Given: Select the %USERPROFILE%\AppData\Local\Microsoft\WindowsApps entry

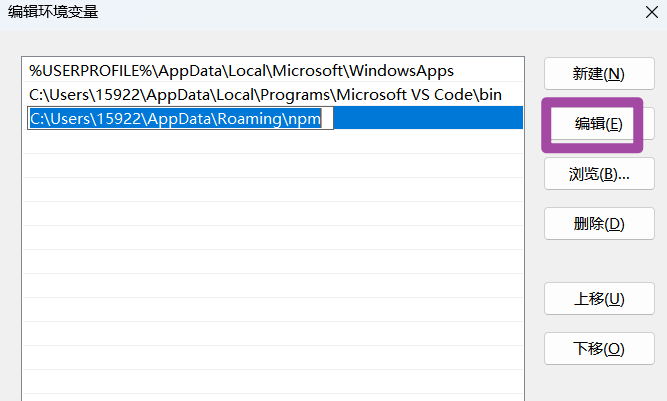Looking at the screenshot, I should (x=273, y=70).
